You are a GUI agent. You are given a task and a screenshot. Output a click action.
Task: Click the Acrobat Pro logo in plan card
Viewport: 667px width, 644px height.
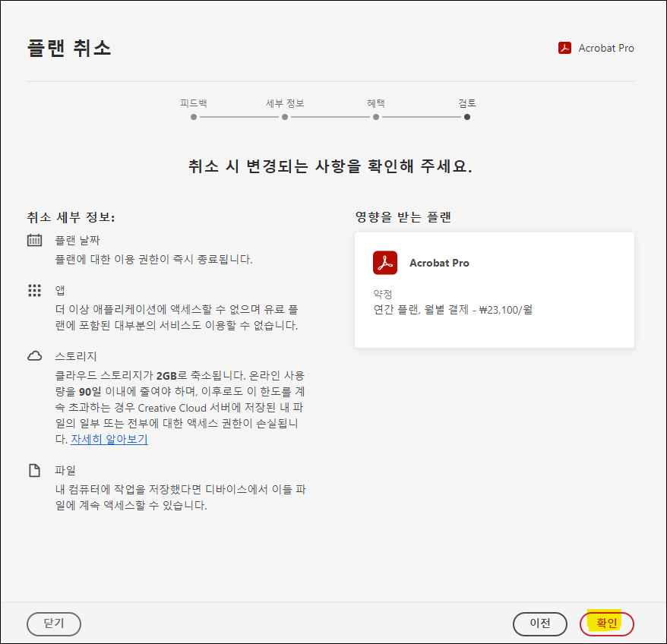coord(385,263)
